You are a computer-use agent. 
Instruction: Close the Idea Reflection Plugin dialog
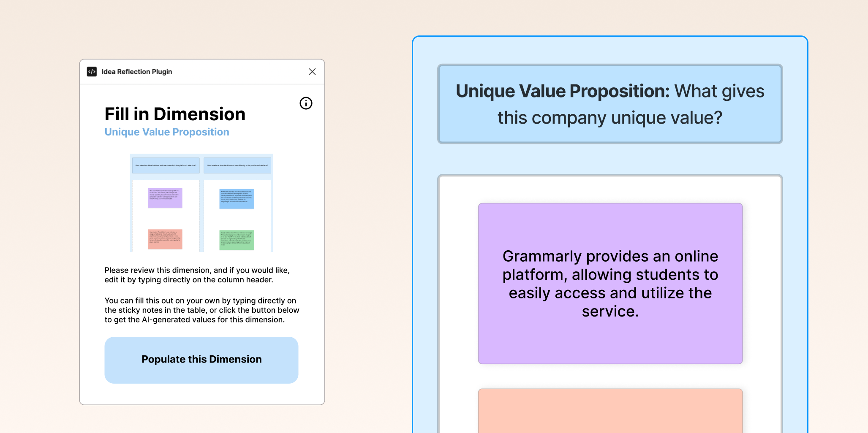[312, 71]
